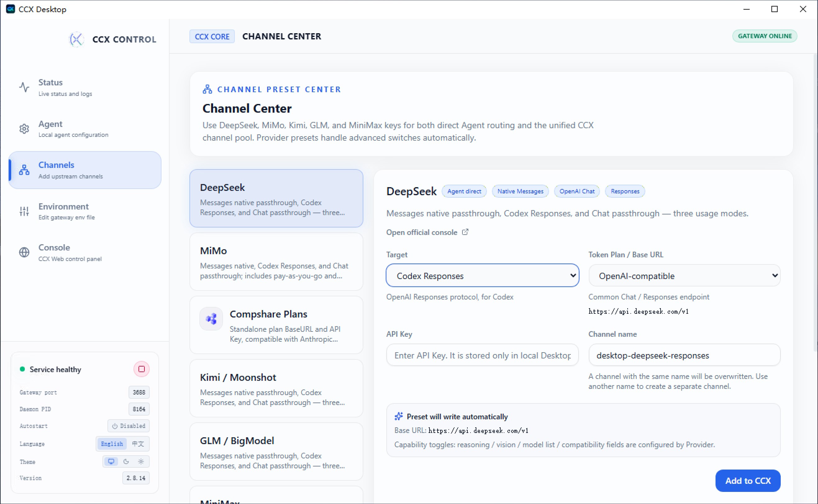Click the main panel vertical scrollbar
This screenshot has height=504, width=818.
815,203
